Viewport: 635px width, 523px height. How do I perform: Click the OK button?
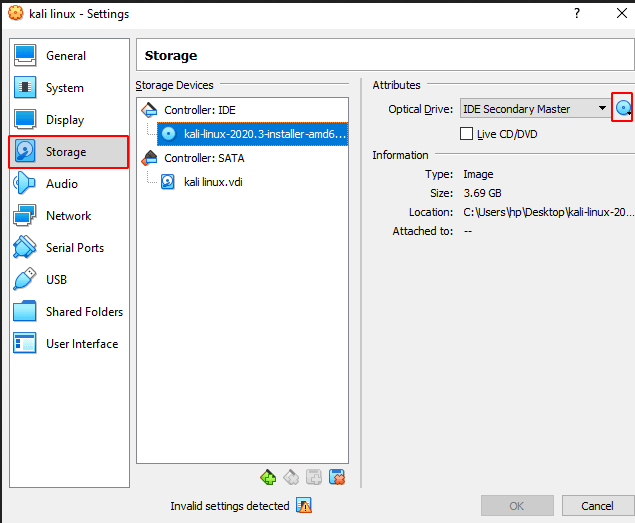[x=517, y=506]
